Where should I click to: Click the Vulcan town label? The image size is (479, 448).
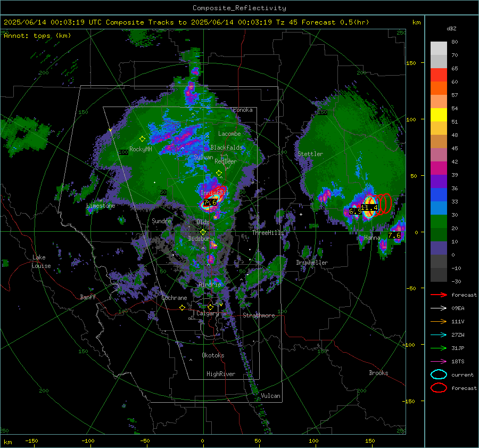(270, 396)
